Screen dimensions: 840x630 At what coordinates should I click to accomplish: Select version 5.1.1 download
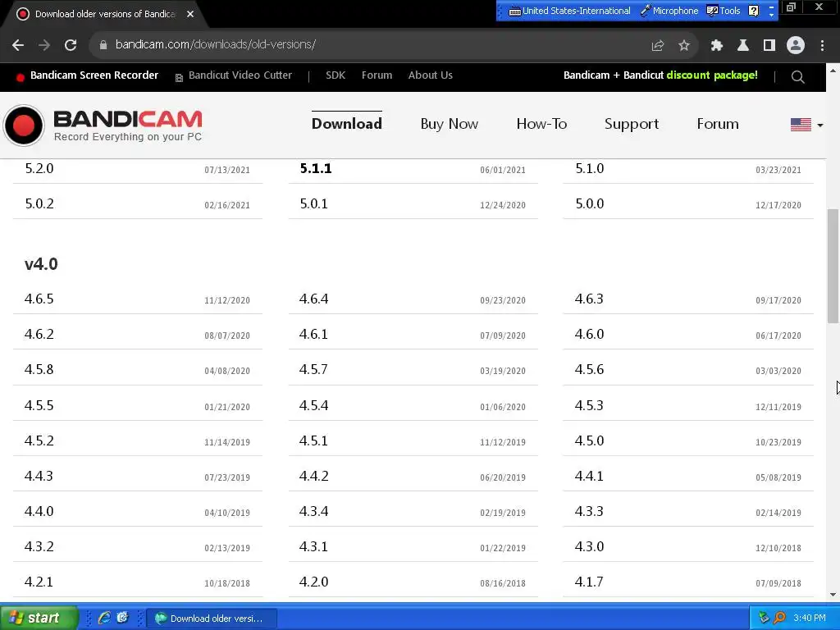pyautogui.click(x=316, y=168)
